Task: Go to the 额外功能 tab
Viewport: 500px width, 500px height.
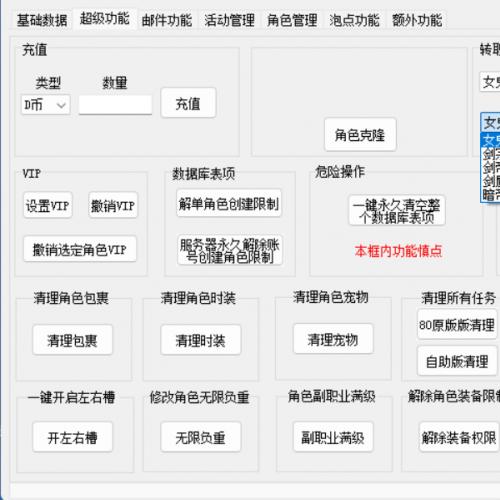Action: point(417,20)
